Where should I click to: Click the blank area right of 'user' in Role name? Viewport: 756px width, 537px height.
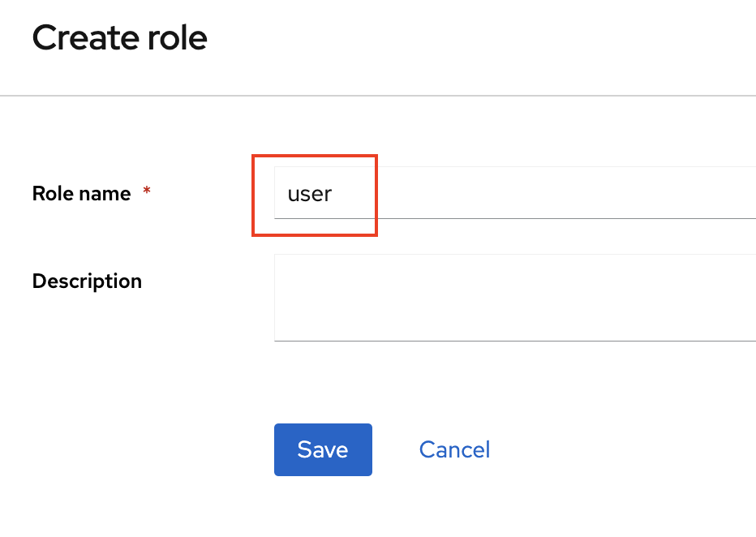tap(568, 193)
